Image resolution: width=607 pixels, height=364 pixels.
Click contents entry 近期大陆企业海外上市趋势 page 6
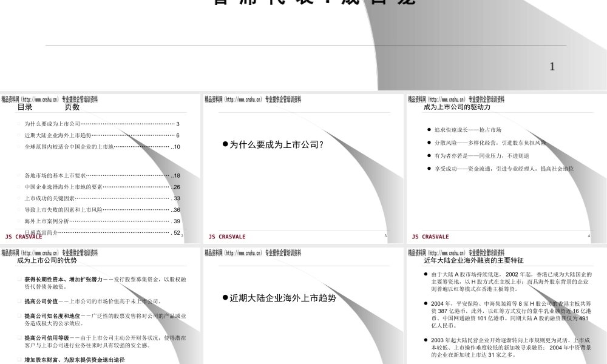coord(102,135)
